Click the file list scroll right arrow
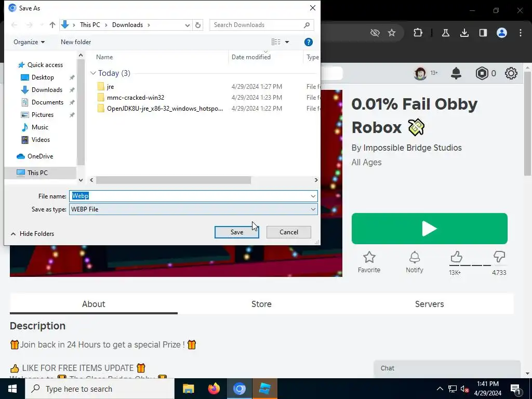532x399 pixels. 316,180
